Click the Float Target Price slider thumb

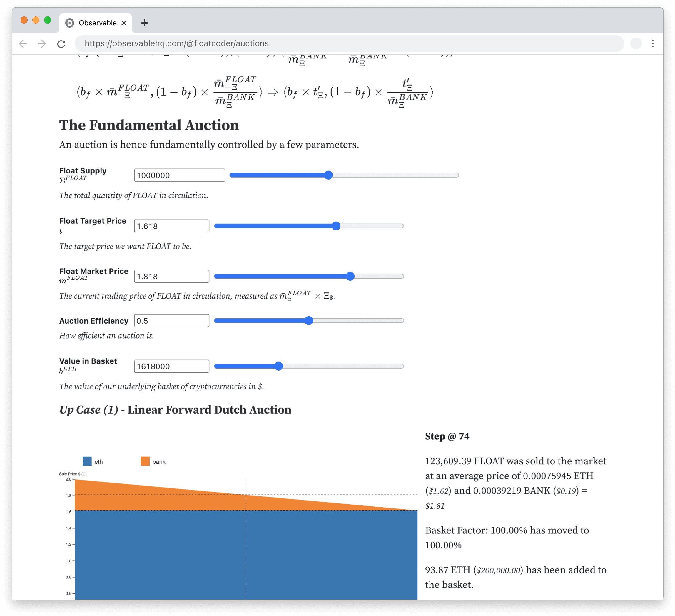click(336, 226)
